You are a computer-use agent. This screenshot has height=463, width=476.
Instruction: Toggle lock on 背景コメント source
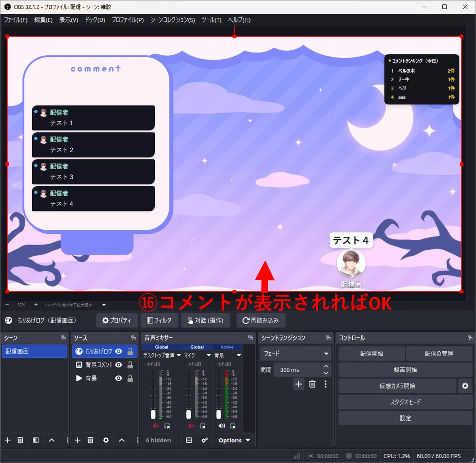tap(130, 365)
